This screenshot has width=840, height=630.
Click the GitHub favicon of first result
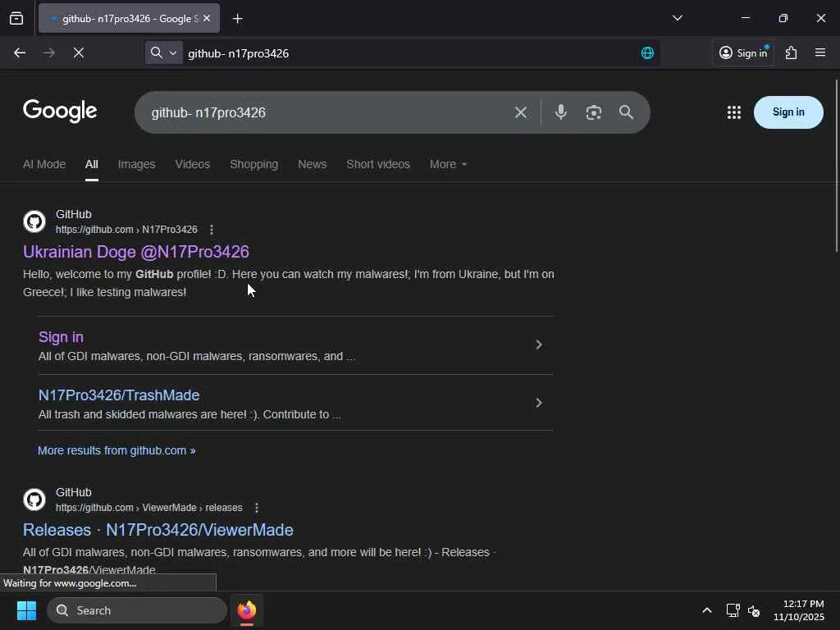(34, 221)
